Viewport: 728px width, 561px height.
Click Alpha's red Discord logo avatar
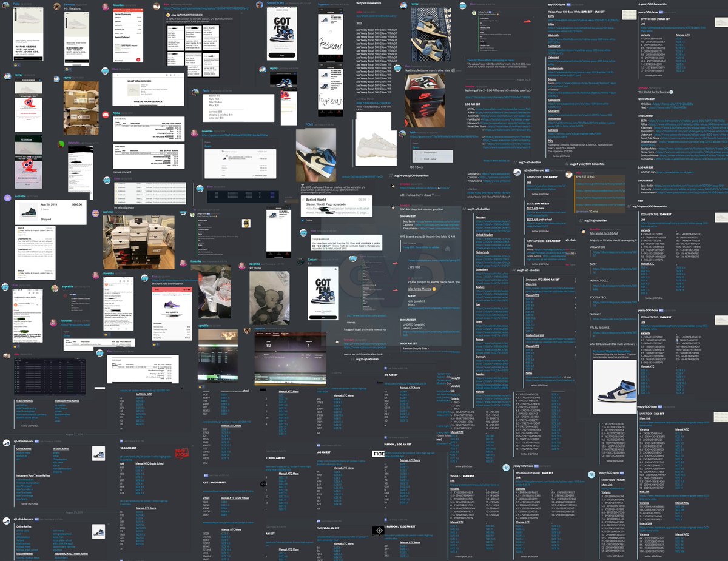tap(106, 114)
